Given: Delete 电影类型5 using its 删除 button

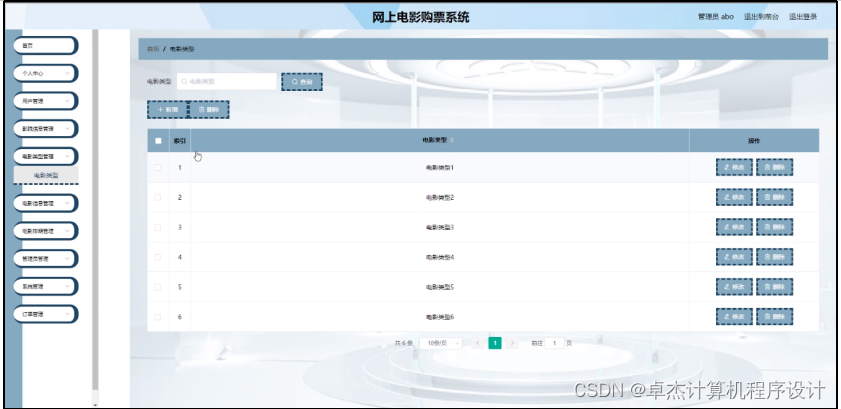Looking at the screenshot, I should (x=774, y=287).
